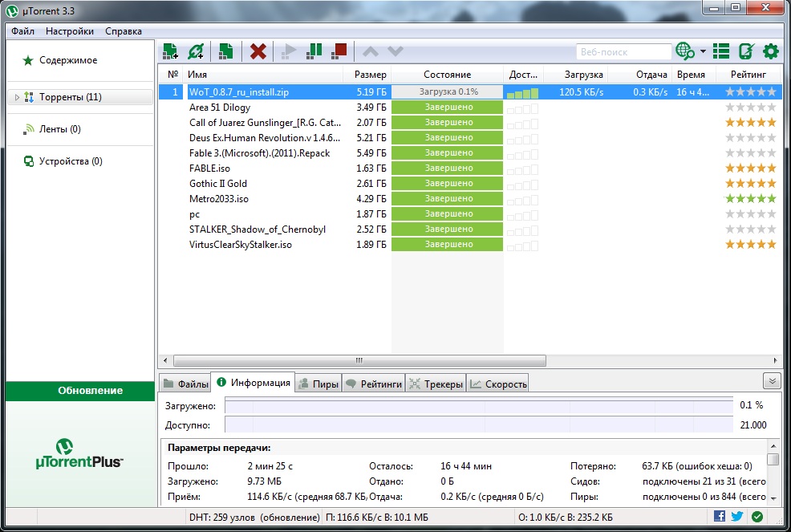This screenshot has width=791, height=532.
Task: Open the search engine dropdown arrow
Action: click(703, 51)
